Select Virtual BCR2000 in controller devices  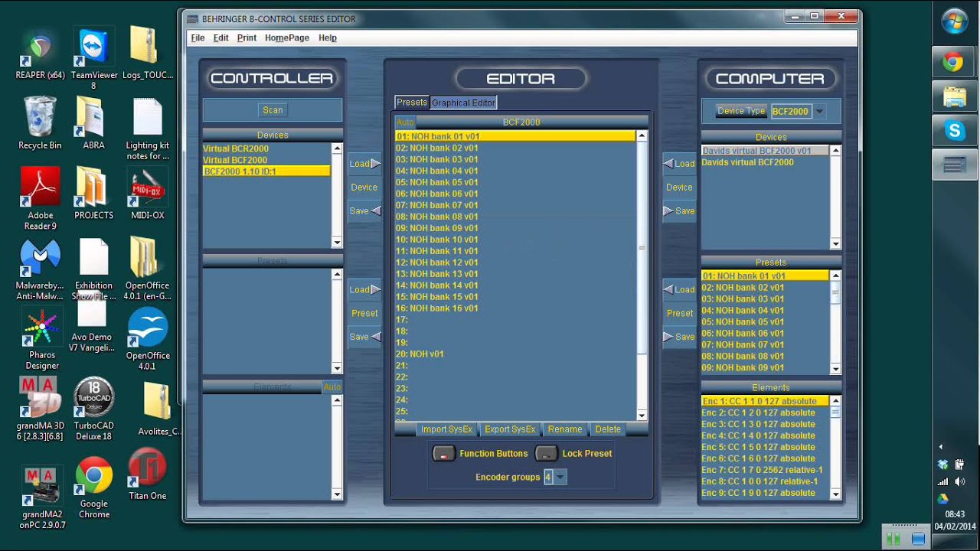[x=266, y=148]
